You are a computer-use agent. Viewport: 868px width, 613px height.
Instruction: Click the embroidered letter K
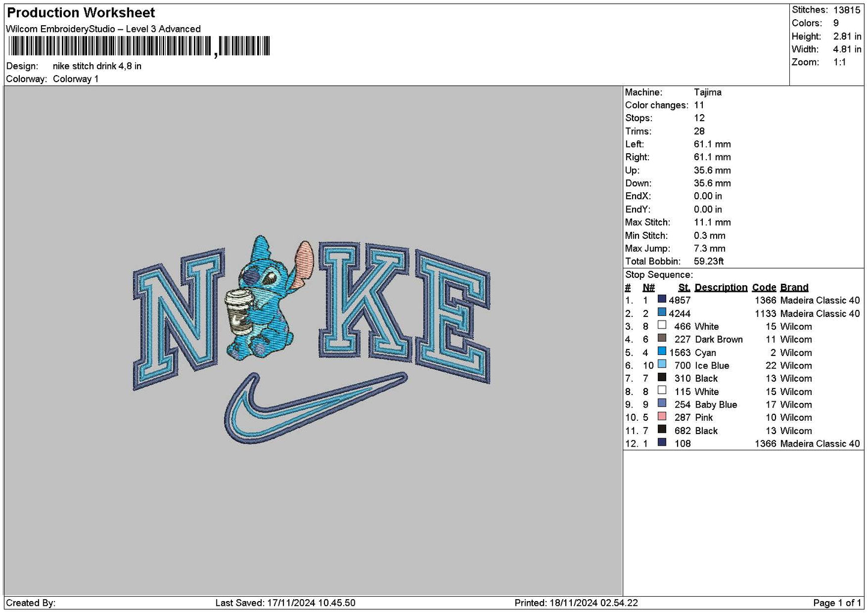coord(365,301)
